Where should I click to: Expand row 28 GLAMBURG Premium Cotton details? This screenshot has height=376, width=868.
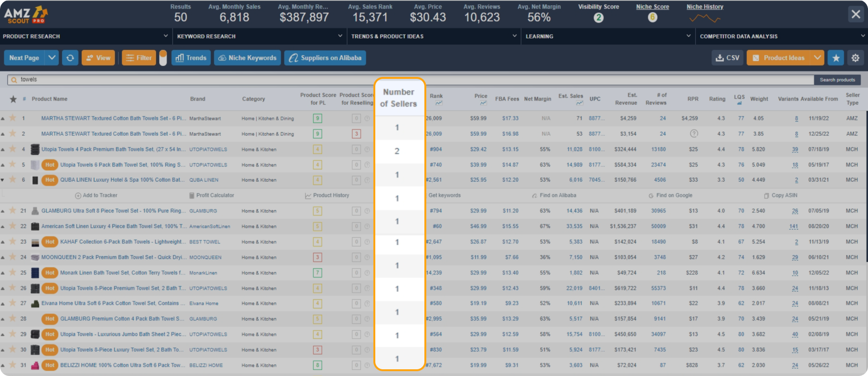3,319
